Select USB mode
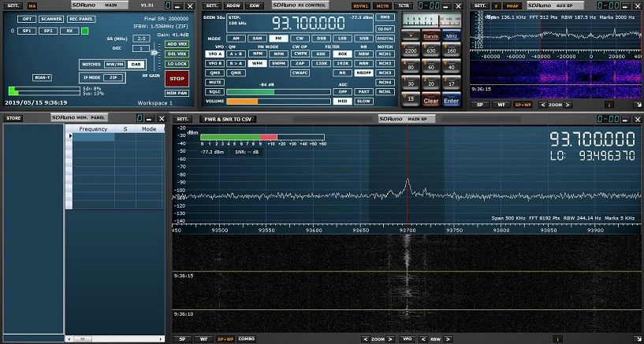644x344 pixels. coord(364,39)
